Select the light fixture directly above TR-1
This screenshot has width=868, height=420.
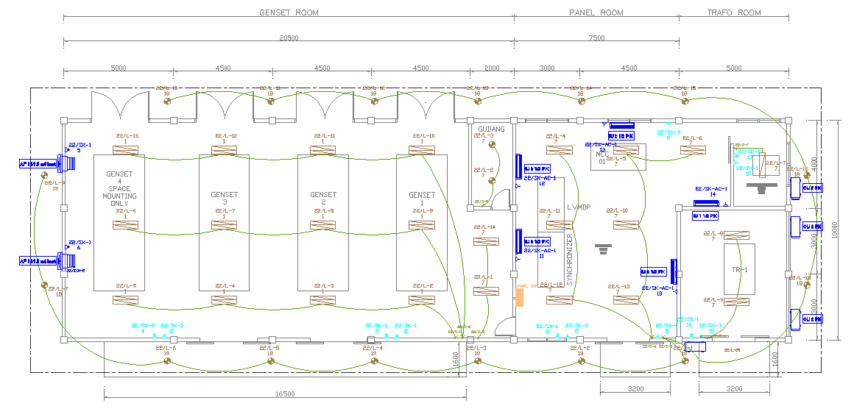[x=735, y=235]
